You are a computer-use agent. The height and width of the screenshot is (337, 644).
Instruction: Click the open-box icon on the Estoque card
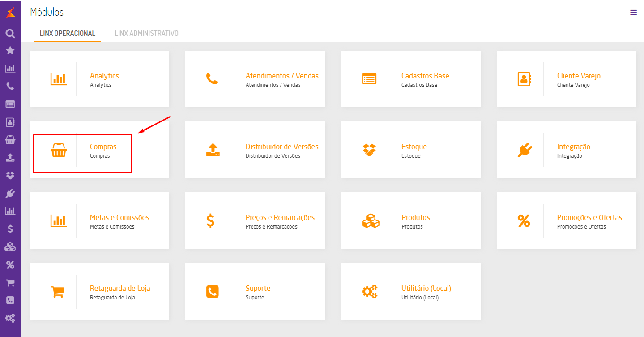point(369,150)
